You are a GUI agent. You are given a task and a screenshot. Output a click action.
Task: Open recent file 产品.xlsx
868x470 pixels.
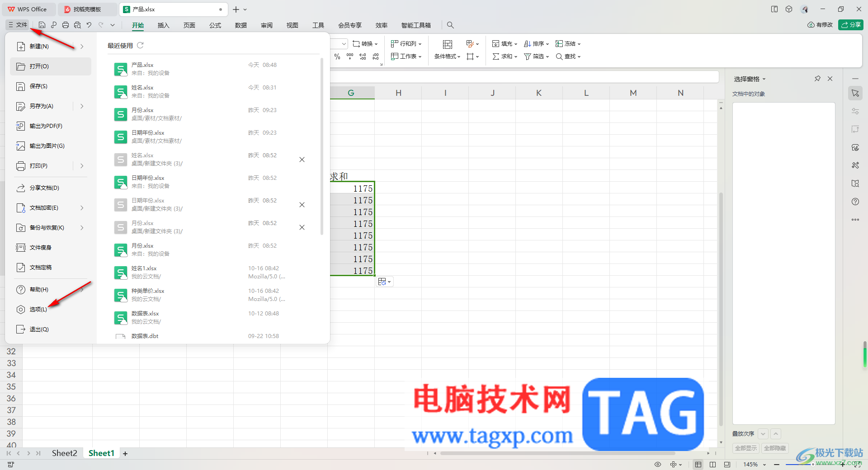pyautogui.click(x=212, y=69)
